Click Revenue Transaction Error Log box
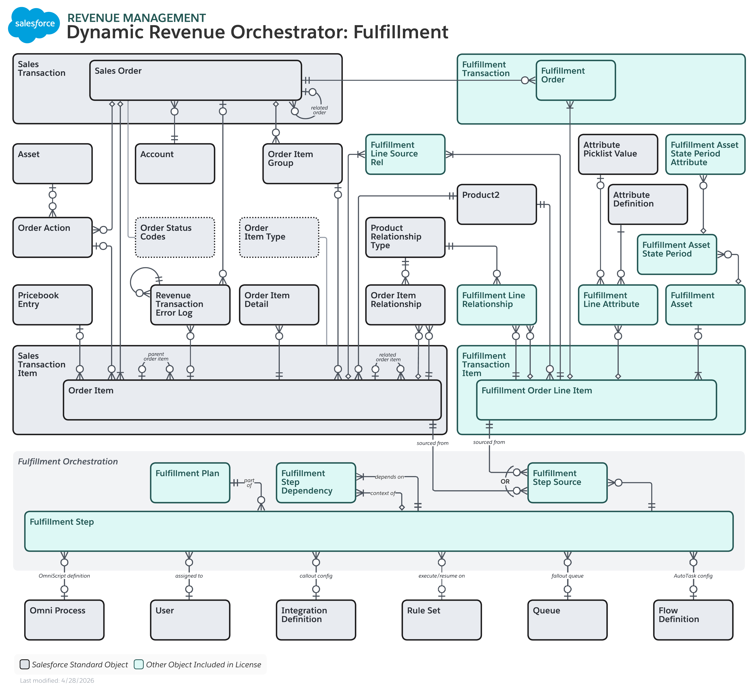Image resolution: width=756 pixels, height=700 pixels. pos(190,305)
